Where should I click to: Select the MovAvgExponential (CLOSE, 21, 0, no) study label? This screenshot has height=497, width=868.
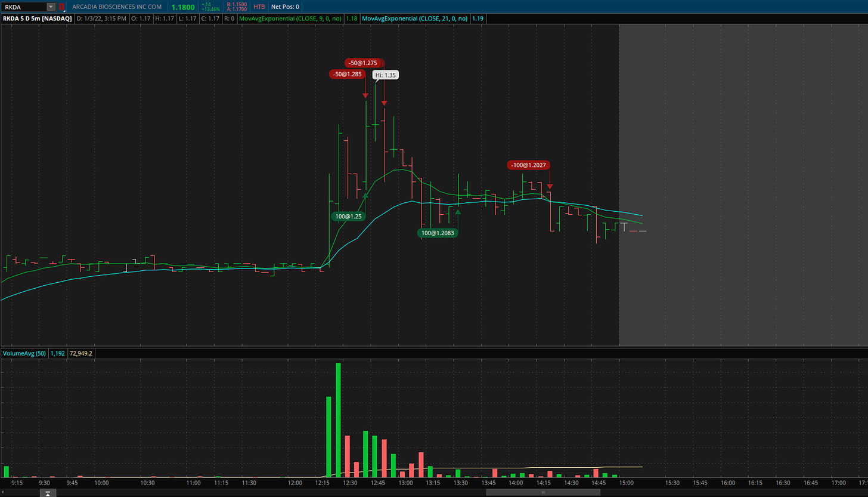(416, 18)
